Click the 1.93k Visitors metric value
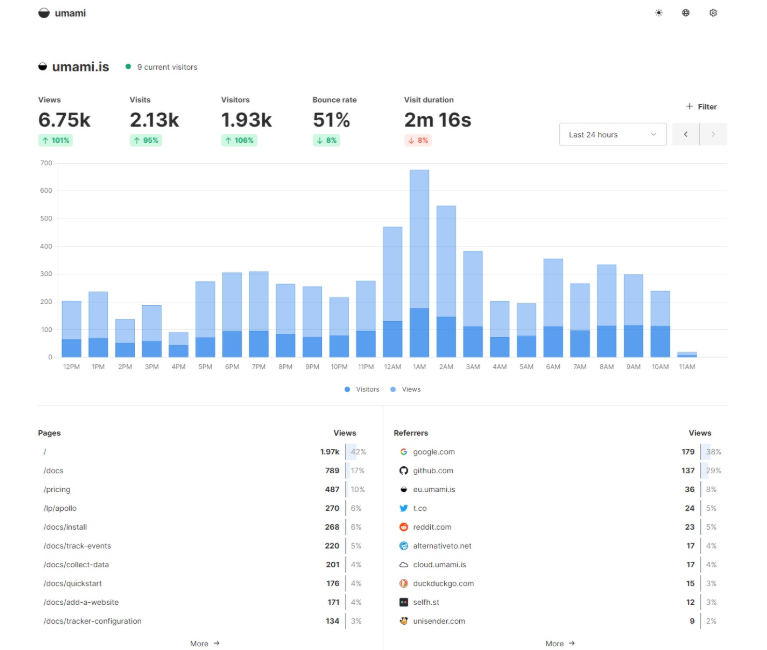This screenshot has height=650, width=767. (x=246, y=120)
